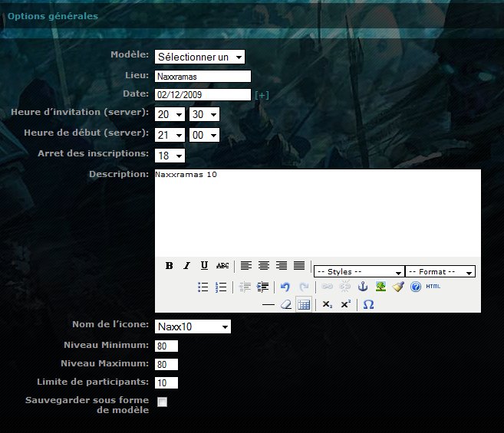Insert a special character with the omega icon
The image size is (504, 433).
pos(368,304)
